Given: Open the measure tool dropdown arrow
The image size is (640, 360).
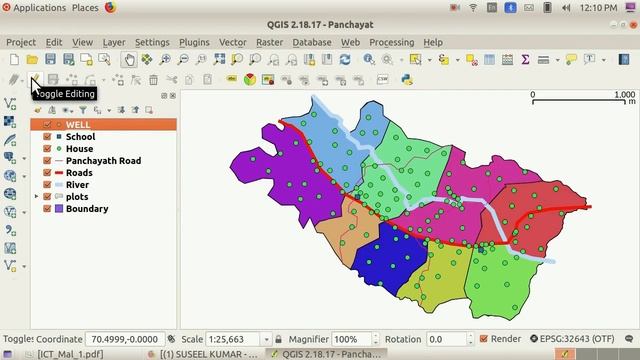Looking at the screenshot, I should point(558,60).
